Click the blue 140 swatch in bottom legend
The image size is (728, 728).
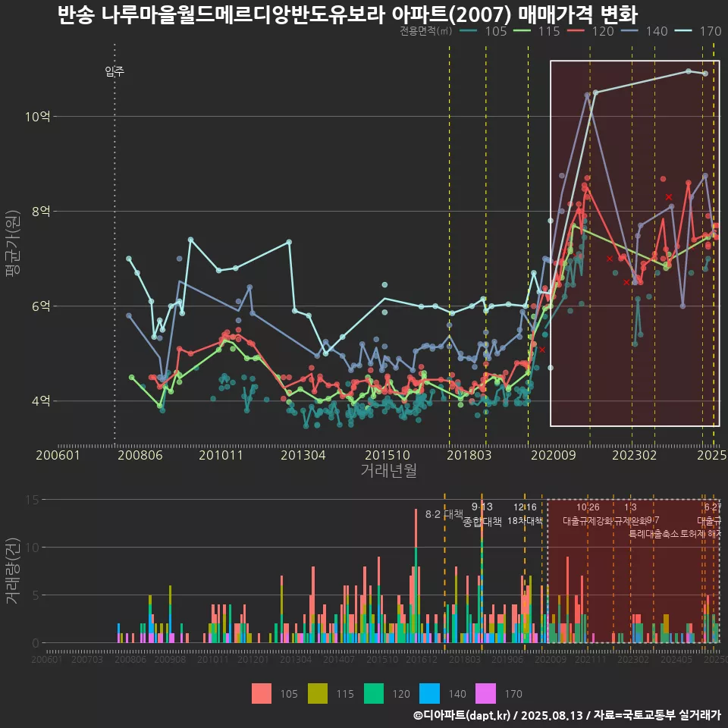(x=429, y=694)
